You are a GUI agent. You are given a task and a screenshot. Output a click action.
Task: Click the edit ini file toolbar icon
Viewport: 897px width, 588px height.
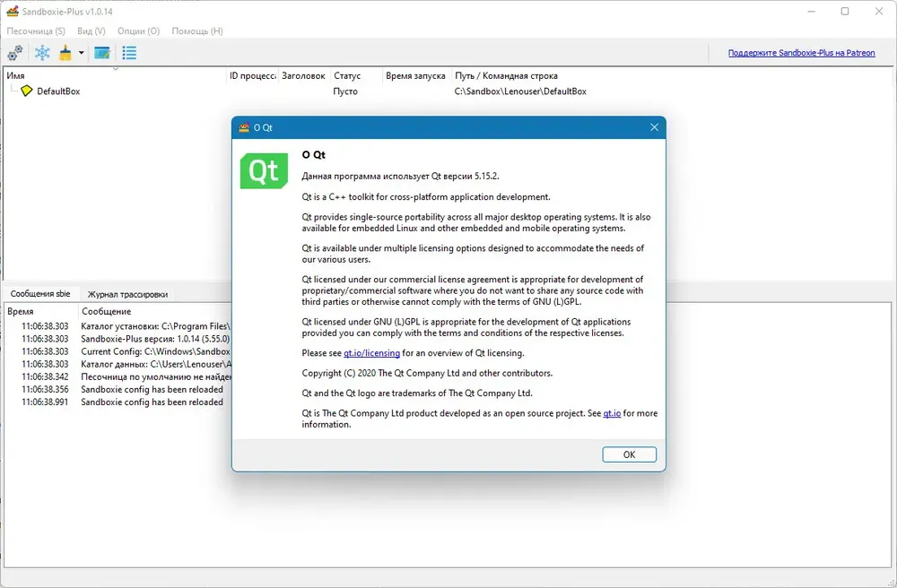[x=102, y=53]
